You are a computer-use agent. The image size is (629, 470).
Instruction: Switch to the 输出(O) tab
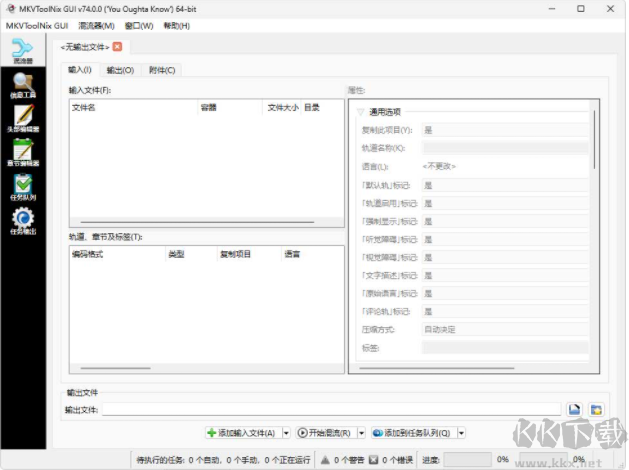120,70
